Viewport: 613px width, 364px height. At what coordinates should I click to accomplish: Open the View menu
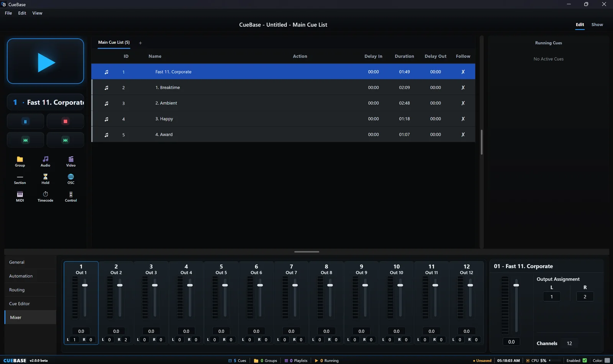tap(37, 13)
